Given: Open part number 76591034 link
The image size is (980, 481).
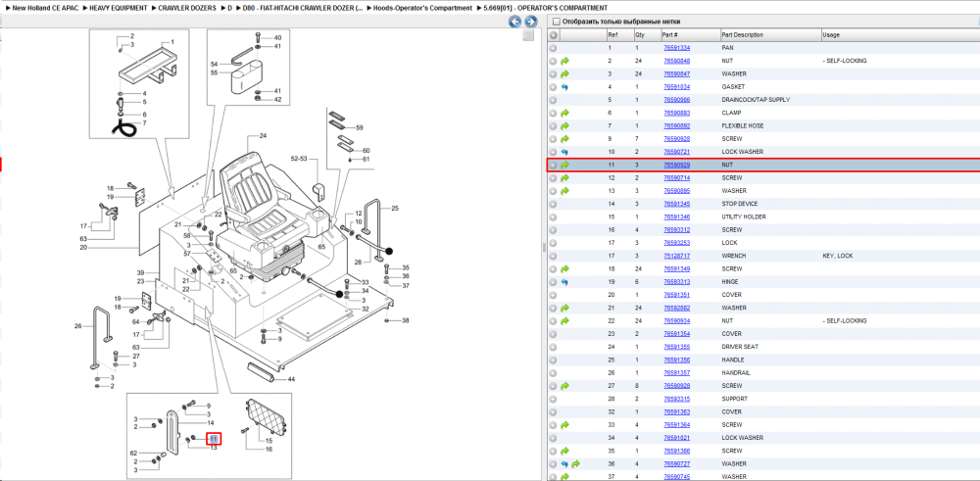Looking at the screenshot, I should pos(676,87).
